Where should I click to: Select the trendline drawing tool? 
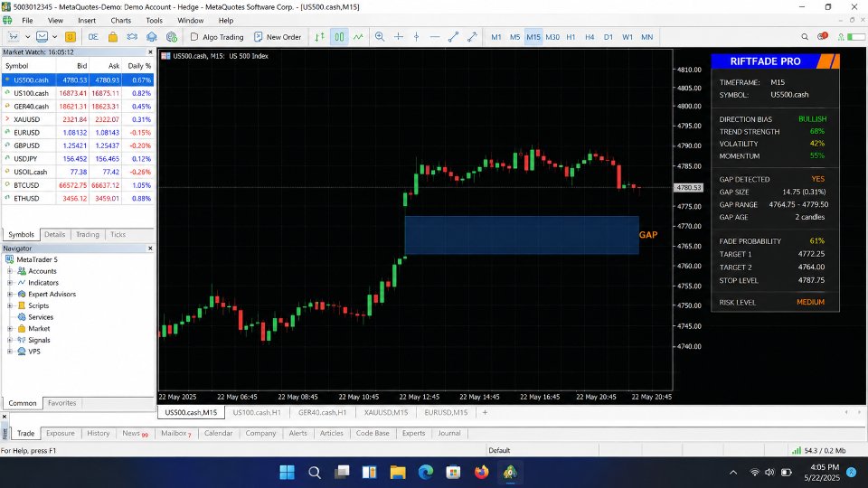click(453, 37)
